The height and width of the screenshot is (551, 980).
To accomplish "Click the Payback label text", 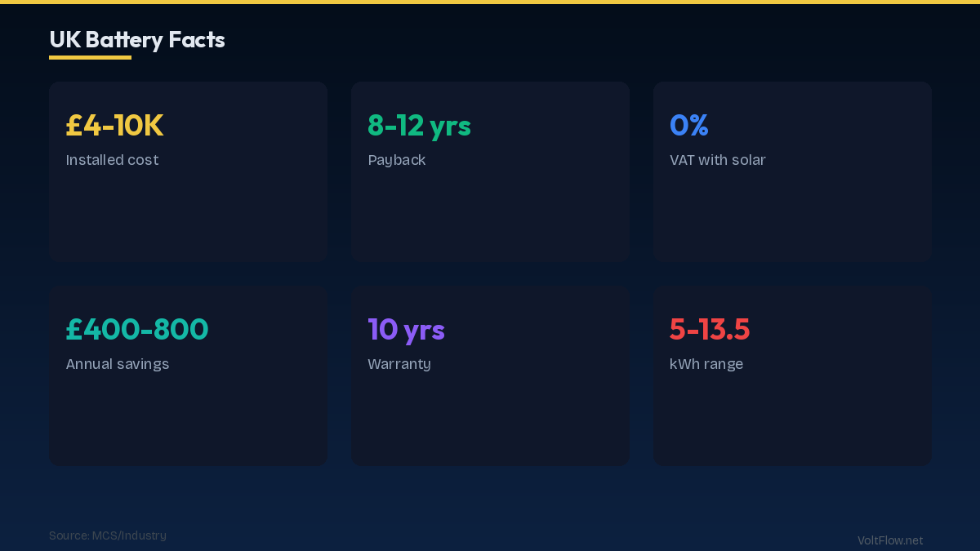I will pos(396,160).
